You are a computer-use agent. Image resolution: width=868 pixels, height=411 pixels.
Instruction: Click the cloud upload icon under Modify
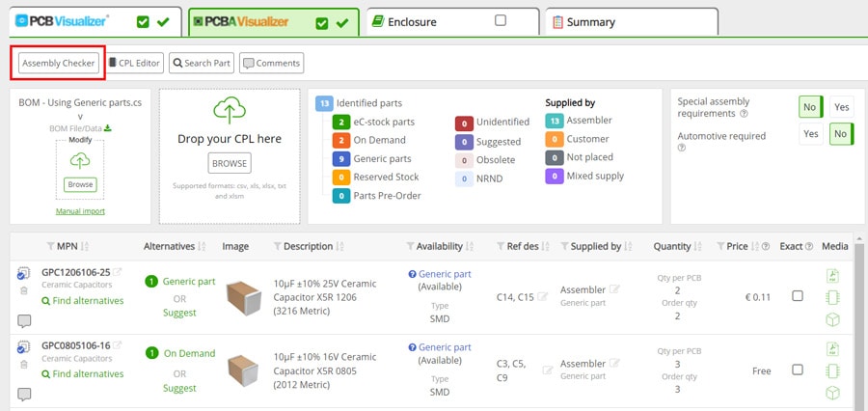click(80, 161)
